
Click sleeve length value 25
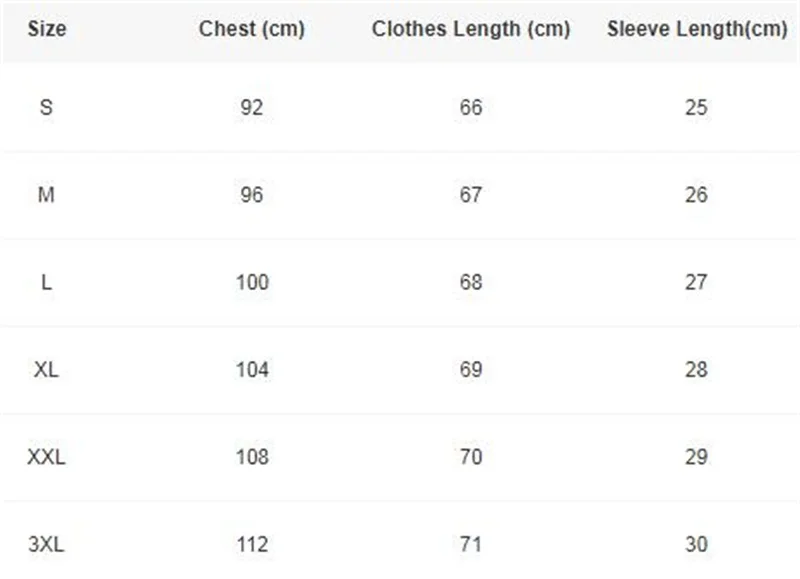click(x=696, y=107)
